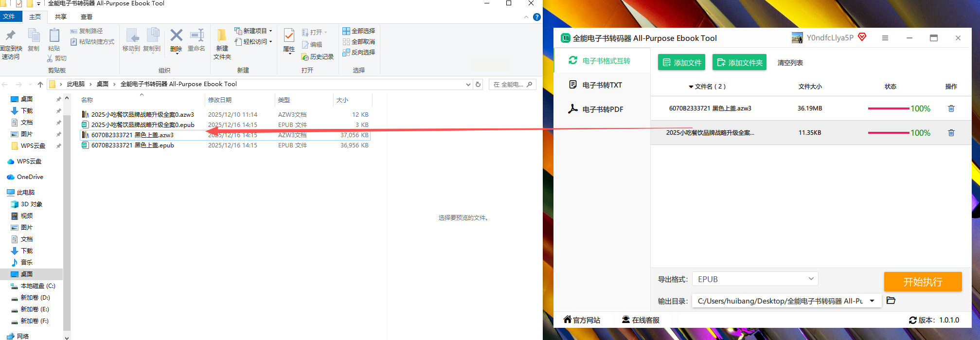Select 2025小吃餐饮品牌战略升级全案0.epub file

pyautogui.click(x=143, y=125)
